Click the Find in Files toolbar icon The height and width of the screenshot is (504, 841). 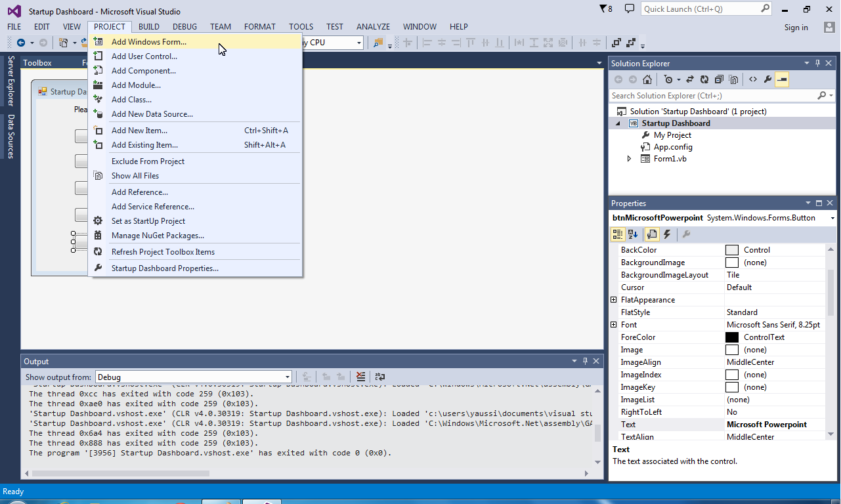(378, 43)
